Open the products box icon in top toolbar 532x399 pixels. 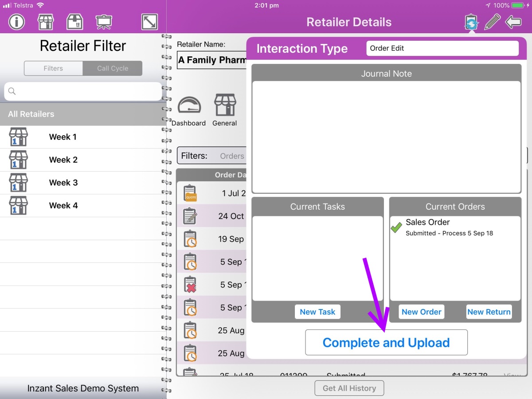75,22
